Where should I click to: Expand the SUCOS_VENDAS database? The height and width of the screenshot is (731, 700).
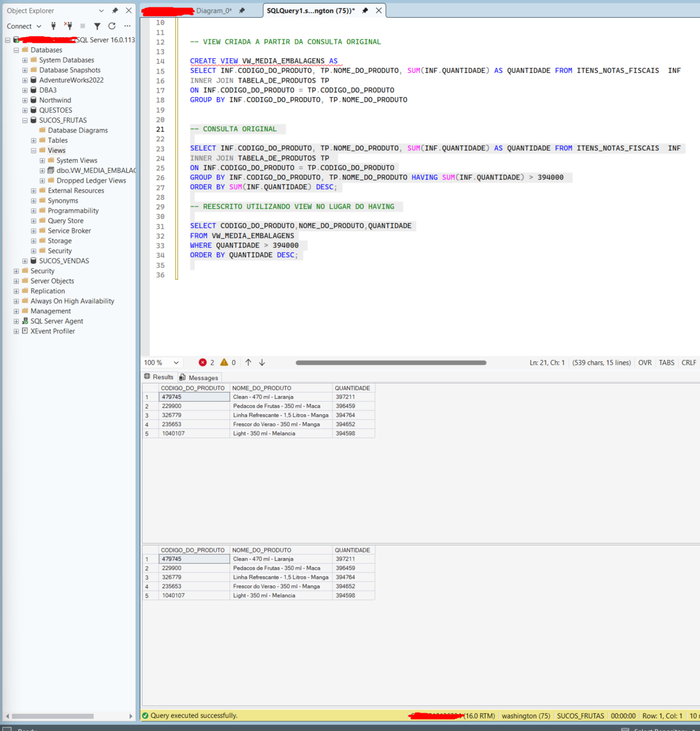pyautogui.click(x=25, y=261)
